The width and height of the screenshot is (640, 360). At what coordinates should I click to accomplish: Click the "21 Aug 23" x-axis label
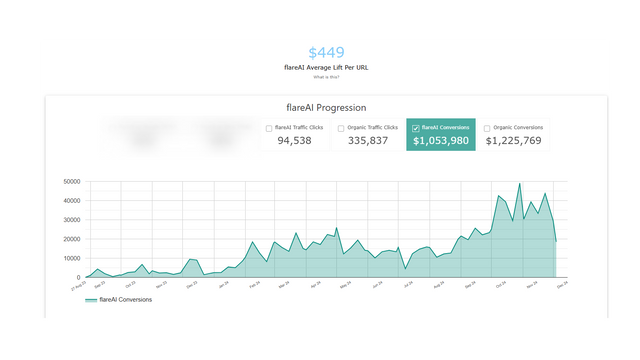click(79, 285)
